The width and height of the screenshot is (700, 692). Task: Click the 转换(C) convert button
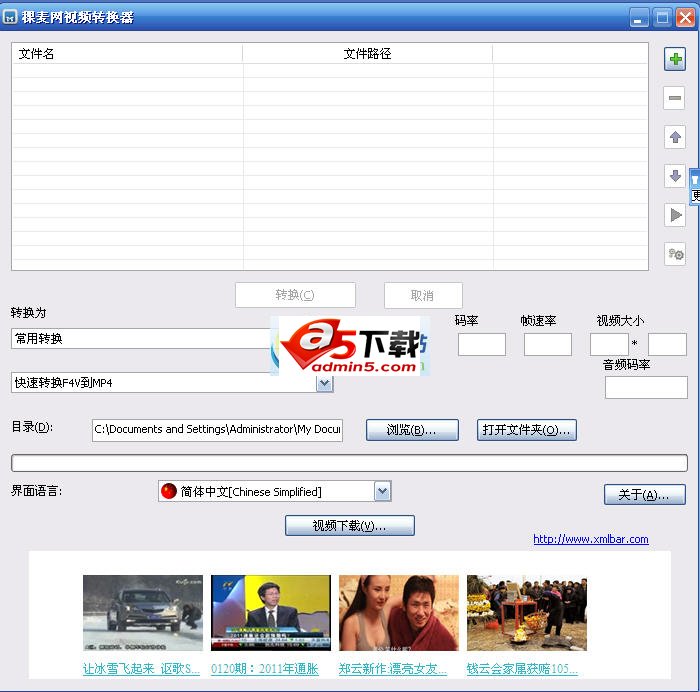pos(295,295)
